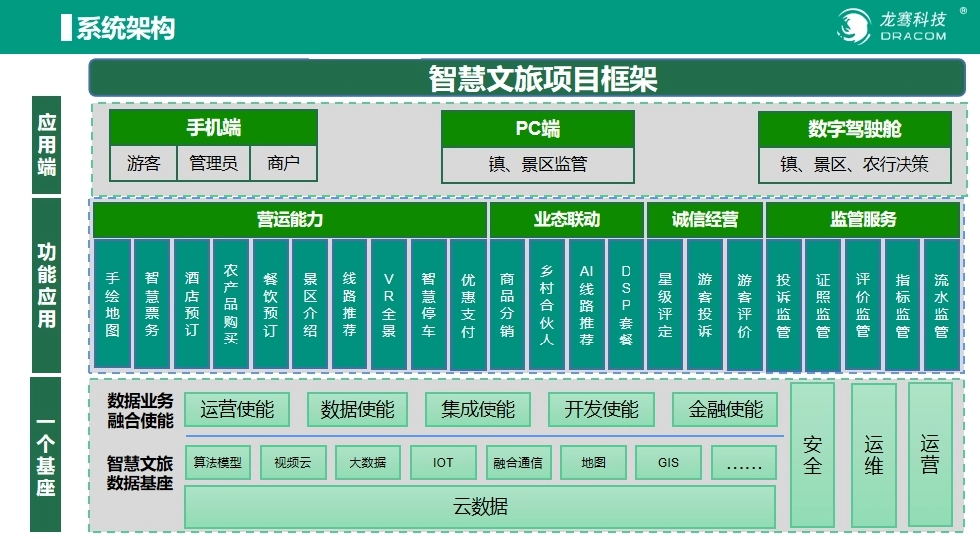Click the 手绘地图 column

click(112, 304)
